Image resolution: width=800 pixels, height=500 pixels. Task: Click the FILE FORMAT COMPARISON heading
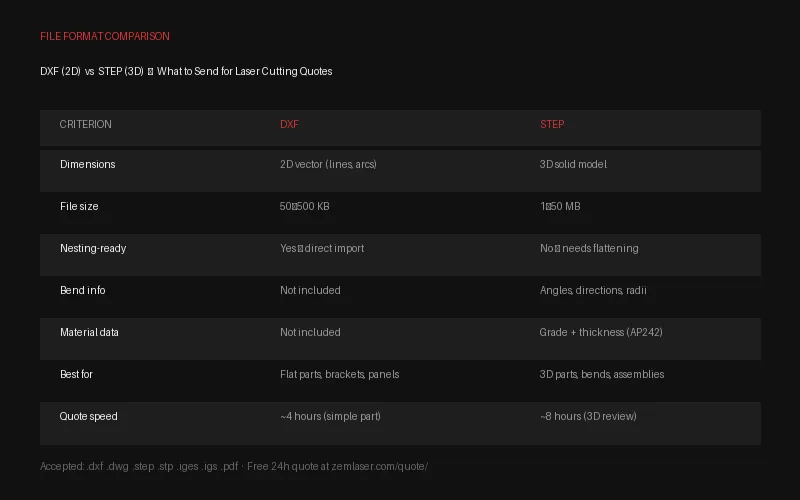(105, 36)
